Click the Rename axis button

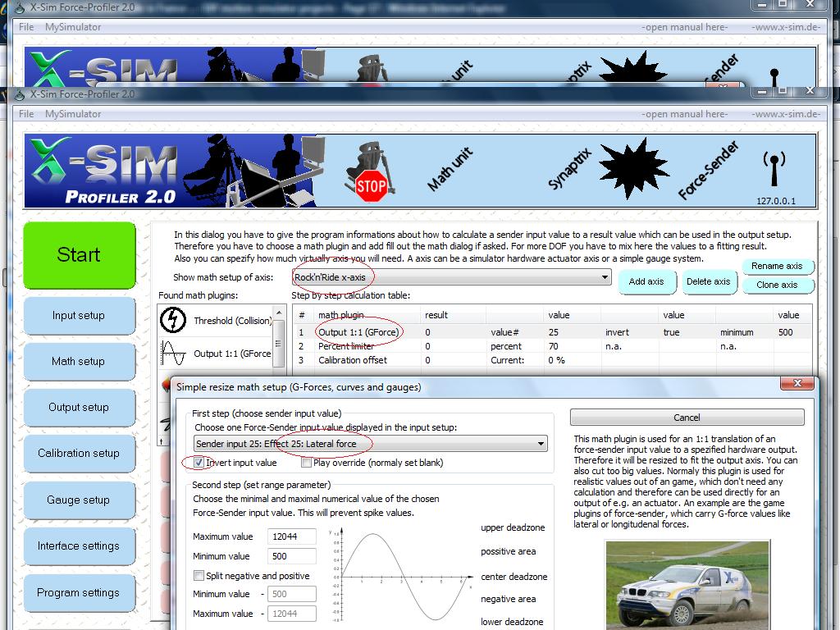coord(777,266)
